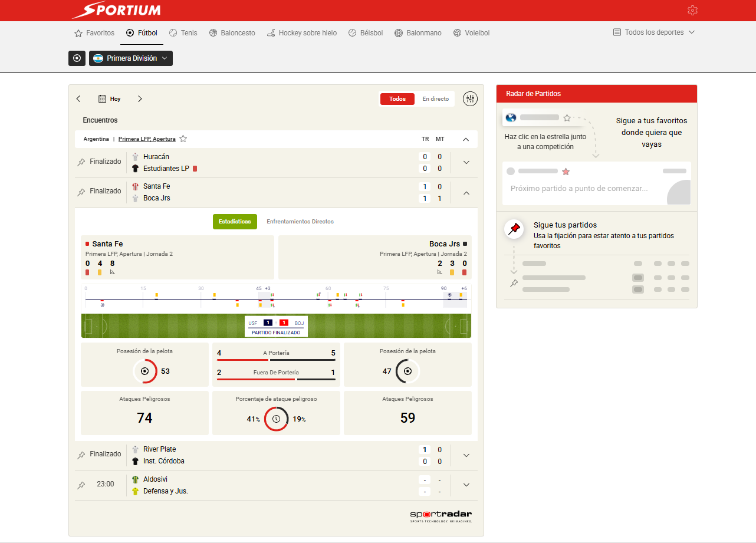Open the Béisbol tab
This screenshot has width=756, height=543.
point(366,33)
